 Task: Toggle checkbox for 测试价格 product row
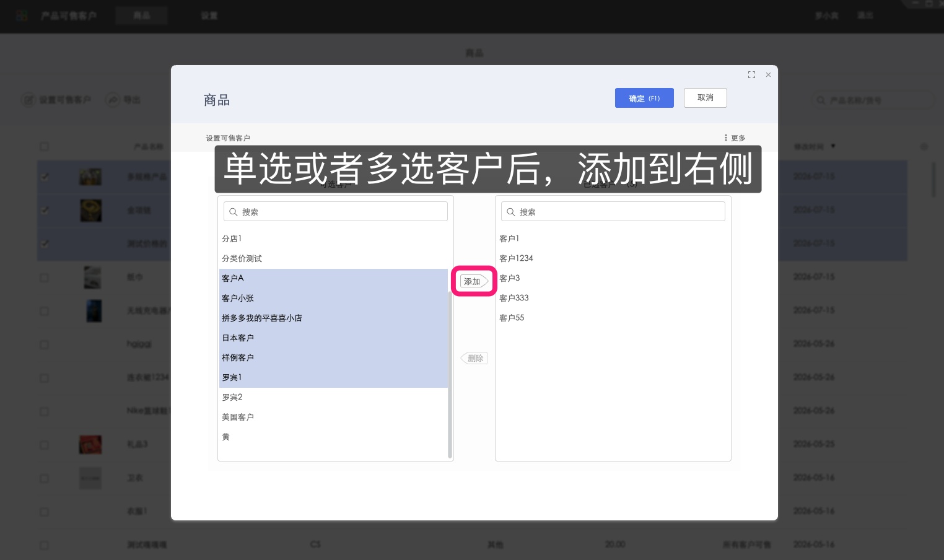pyautogui.click(x=45, y=243)
